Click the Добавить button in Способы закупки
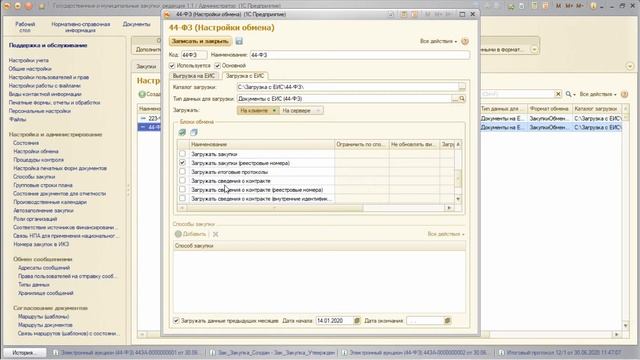The image size is (640, 360). tap(191, 234)
